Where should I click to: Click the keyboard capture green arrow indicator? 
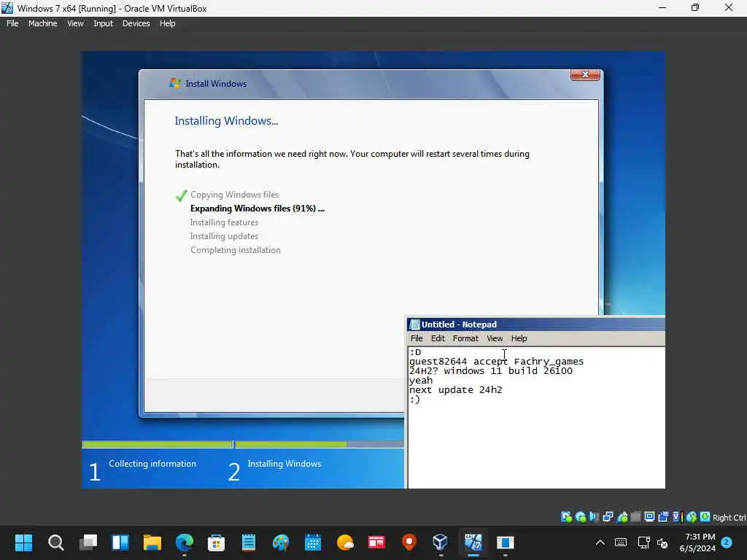click(x=705, y=517)
